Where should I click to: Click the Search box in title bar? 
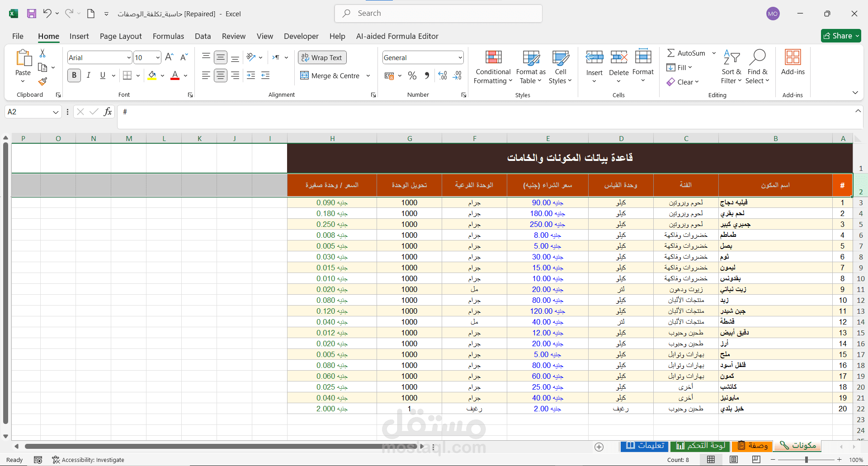pyautogui.click(x=439, y=14)
